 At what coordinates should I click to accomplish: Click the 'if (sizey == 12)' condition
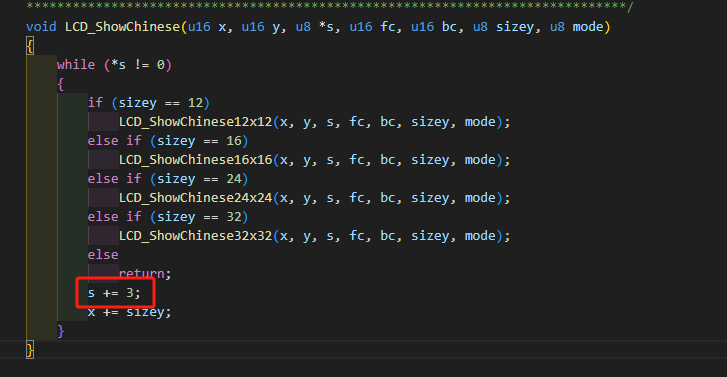[x=149, y=103]
